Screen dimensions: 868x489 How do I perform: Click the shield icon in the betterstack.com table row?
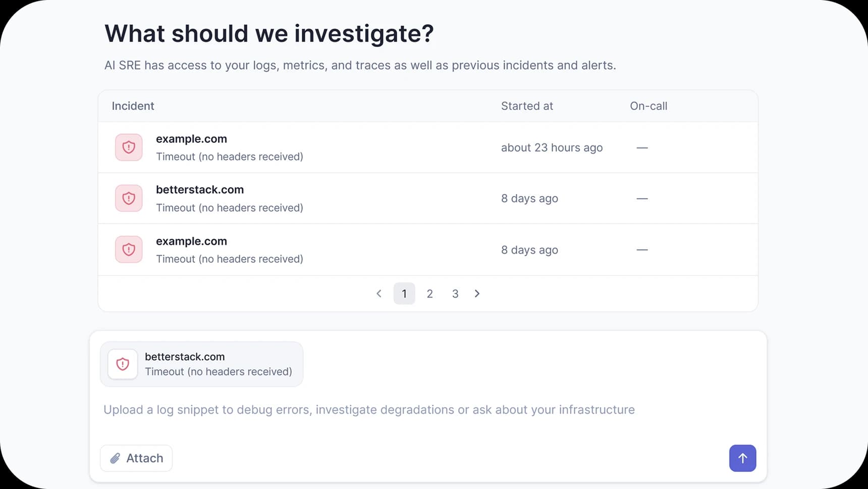tap(129, 198)
